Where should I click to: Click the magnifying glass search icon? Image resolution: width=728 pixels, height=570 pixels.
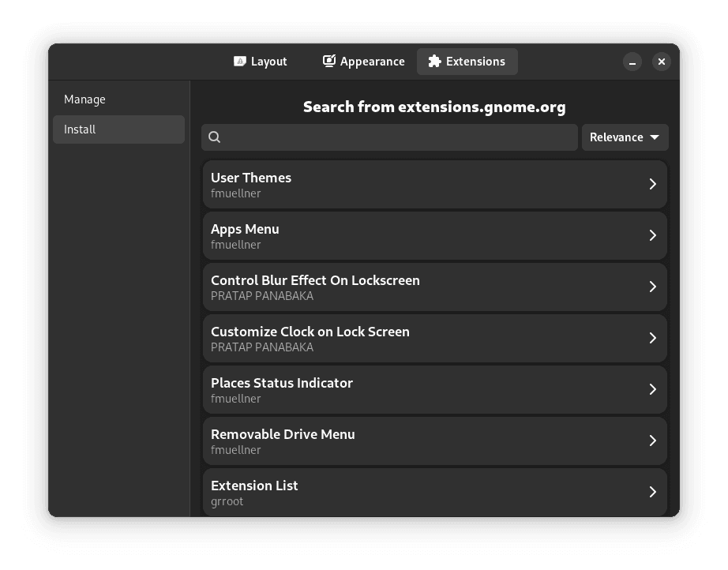pyautogui.click(x=214, y=137)
